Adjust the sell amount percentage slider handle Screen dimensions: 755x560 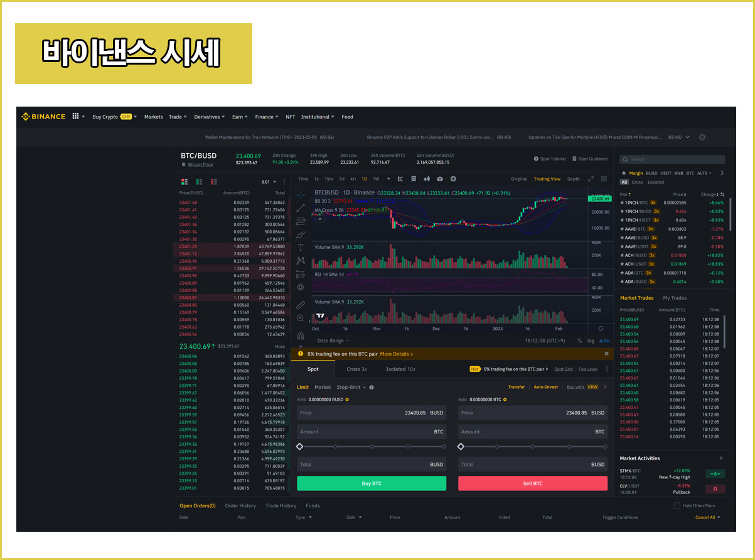click(461, 446)
